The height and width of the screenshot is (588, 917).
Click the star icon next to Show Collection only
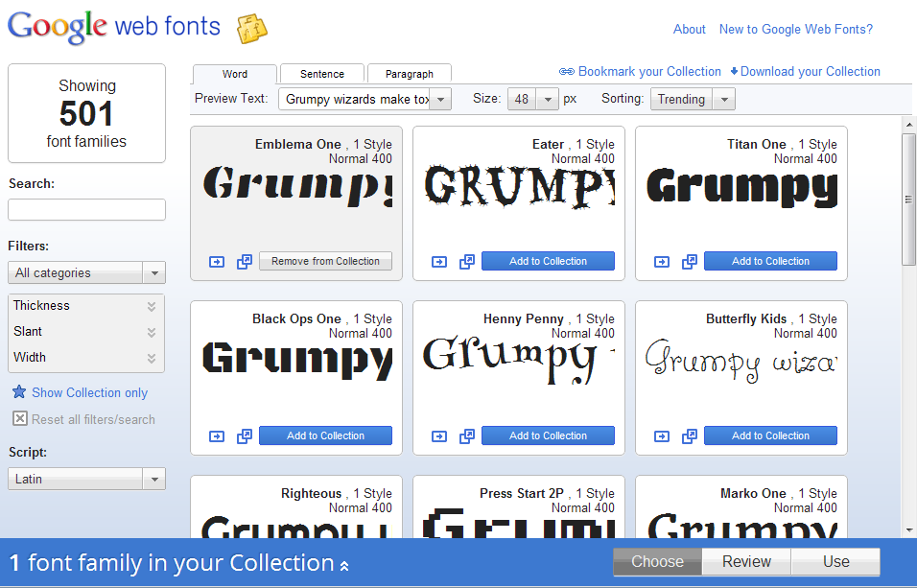click(x=19, y=392)
